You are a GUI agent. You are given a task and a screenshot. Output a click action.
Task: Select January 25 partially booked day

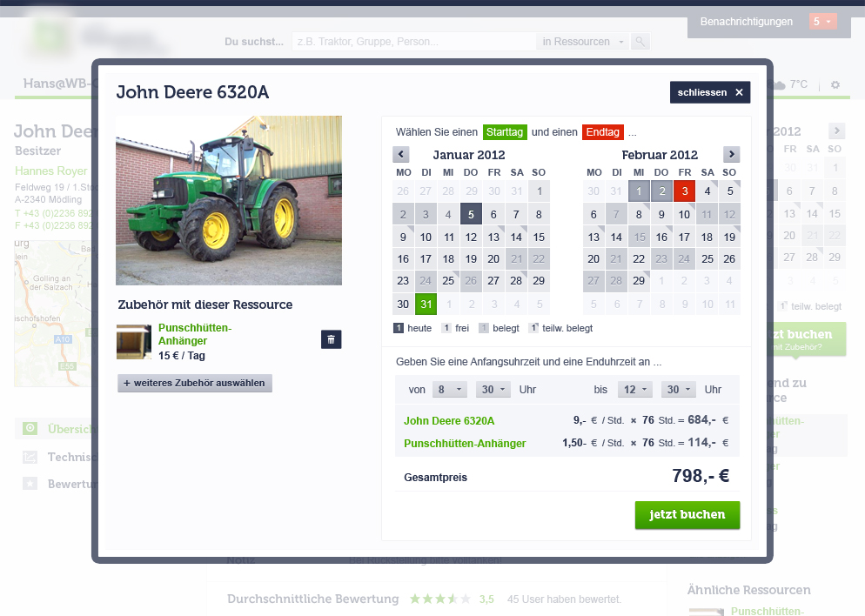[x=448, y=281]
